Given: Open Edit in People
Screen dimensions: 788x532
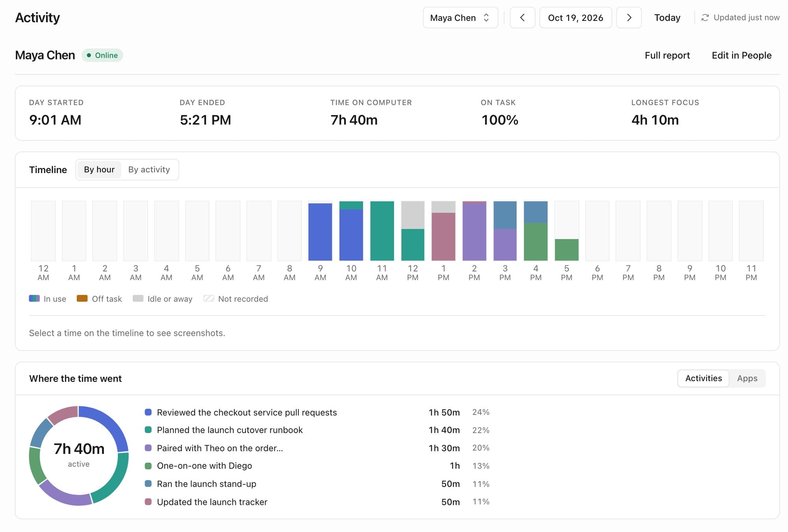Looking at the screenshot, I should [742, 55].
